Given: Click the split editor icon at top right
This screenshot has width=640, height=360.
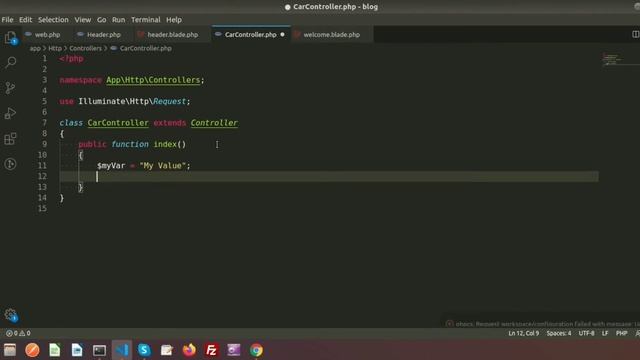Looking at the screenshot, I should [x=636, y=34].
